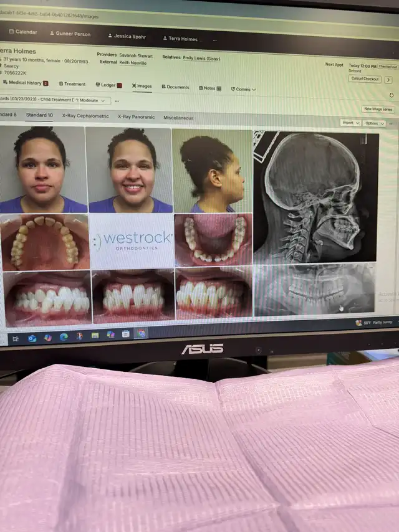Switch to the Gunner Person patient tab

[70, 34]
